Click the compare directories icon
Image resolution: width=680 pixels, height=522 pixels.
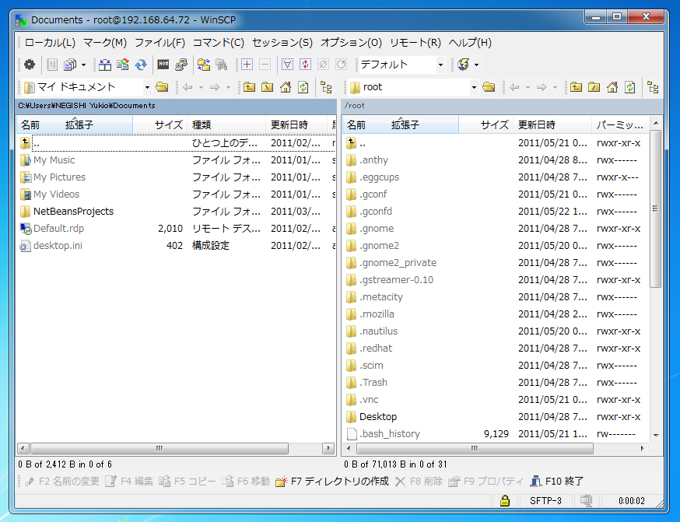[105, 65]
